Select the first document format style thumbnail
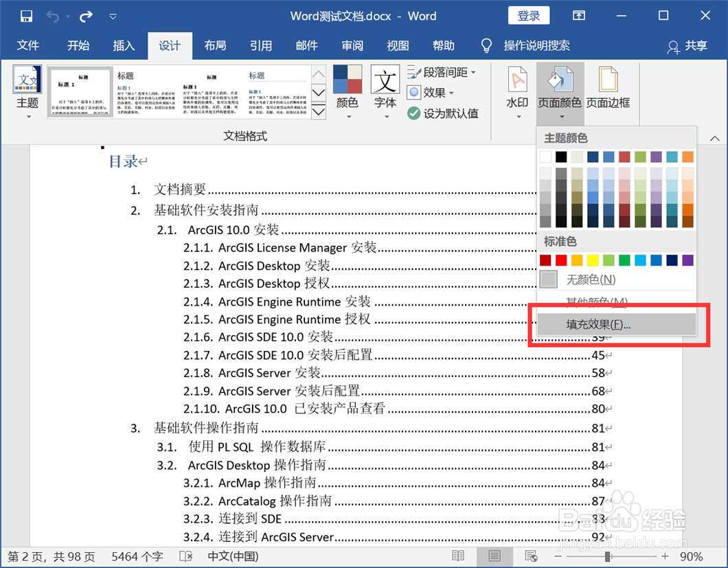This screenshot has height=568, width=728. 80,91
